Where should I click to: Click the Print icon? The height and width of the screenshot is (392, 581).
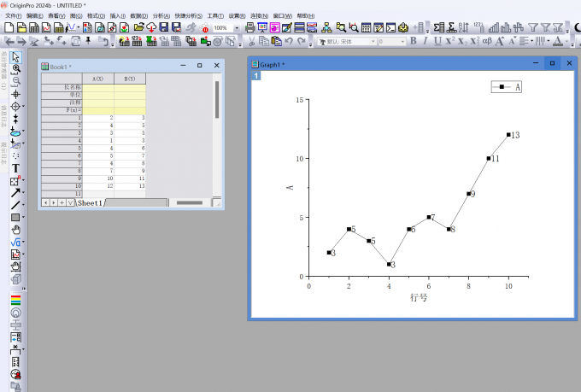[250, 27]
